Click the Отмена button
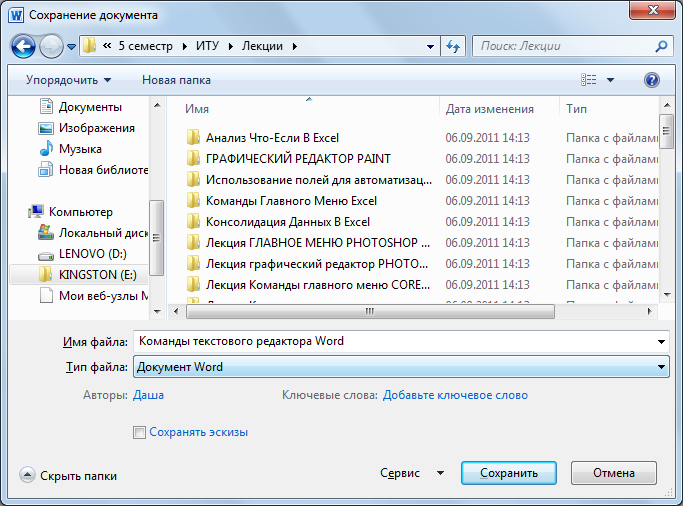Viewport: 683px width, 506px height. click(614, 473)
